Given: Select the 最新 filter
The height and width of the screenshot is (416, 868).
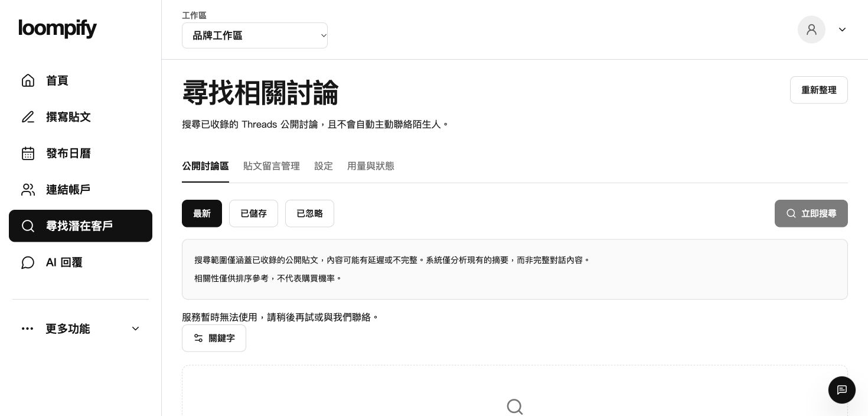Looking at the screenshot, I should click(202, 213).
